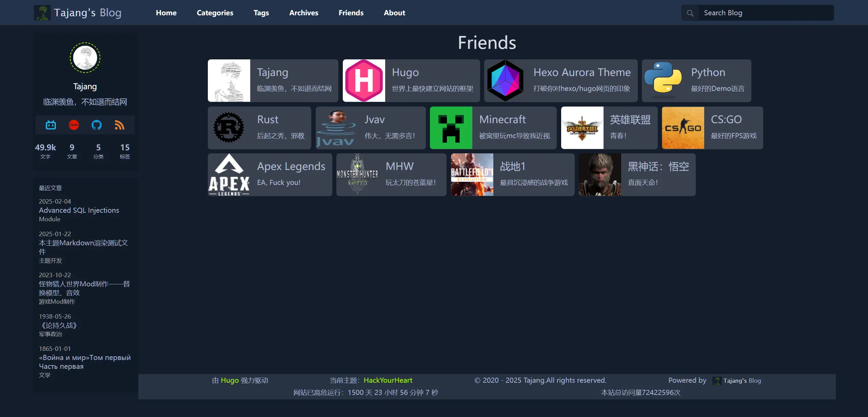Click the CS:GO logo thumbnail
The image size is (868, 417).
pos(683,128)
